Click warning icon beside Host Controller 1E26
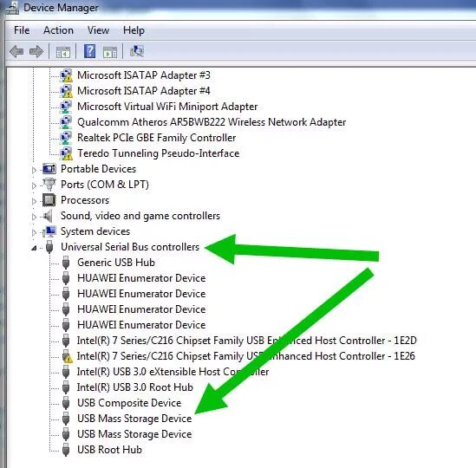The image size is (476, 468). [x=67, y=356]
